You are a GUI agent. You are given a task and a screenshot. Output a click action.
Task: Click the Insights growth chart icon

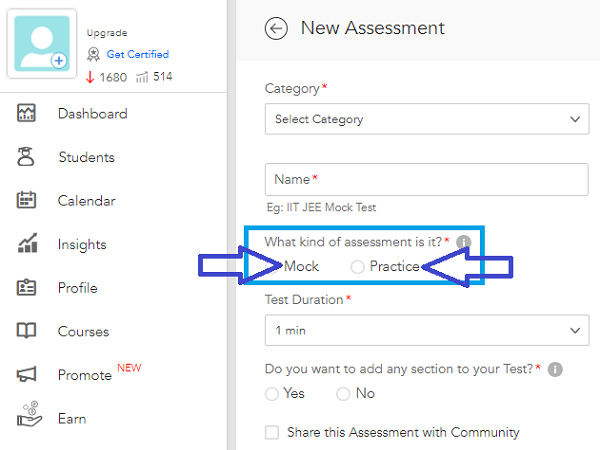click(x=28, y=243)
